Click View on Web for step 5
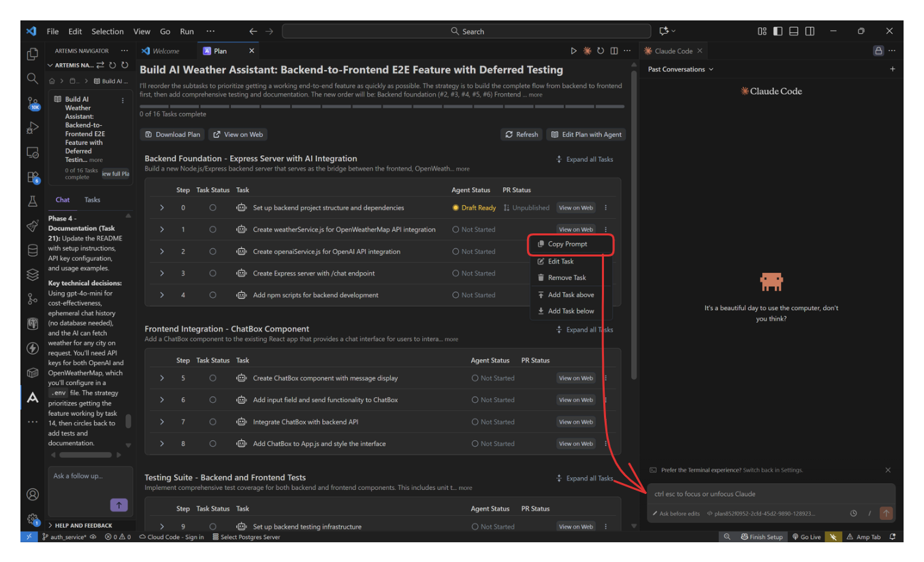Image resolution: width=924 pixels, height=562 pixels. point(576,378)
